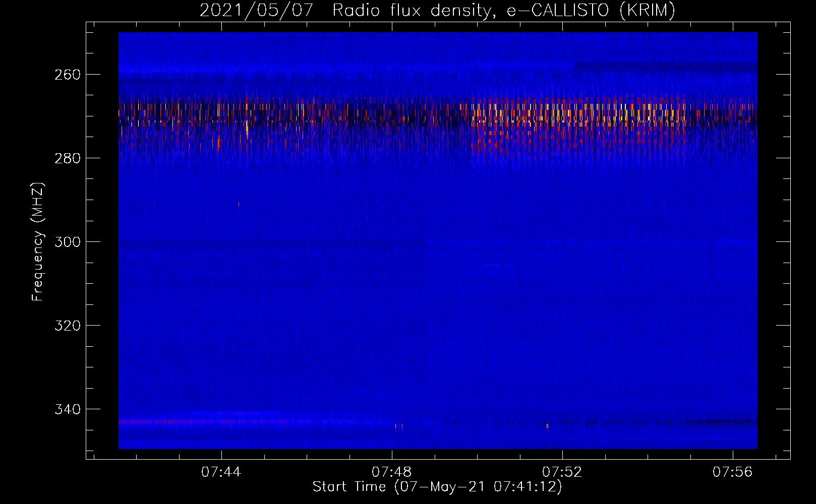Select the 320 frequency tick label
This screenshot has height=504, width=816.
coord(68,326)
